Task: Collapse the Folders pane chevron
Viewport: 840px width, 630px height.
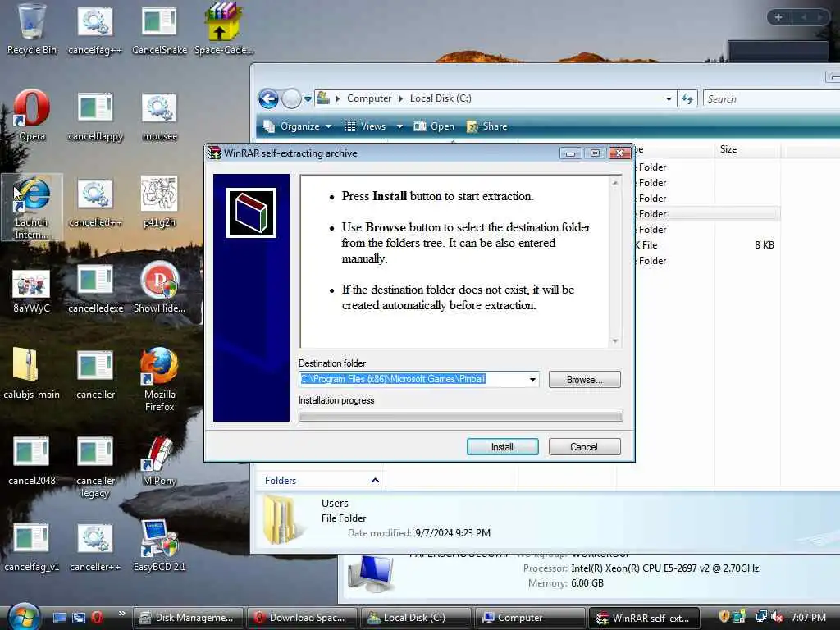Action: pos(375,480)
